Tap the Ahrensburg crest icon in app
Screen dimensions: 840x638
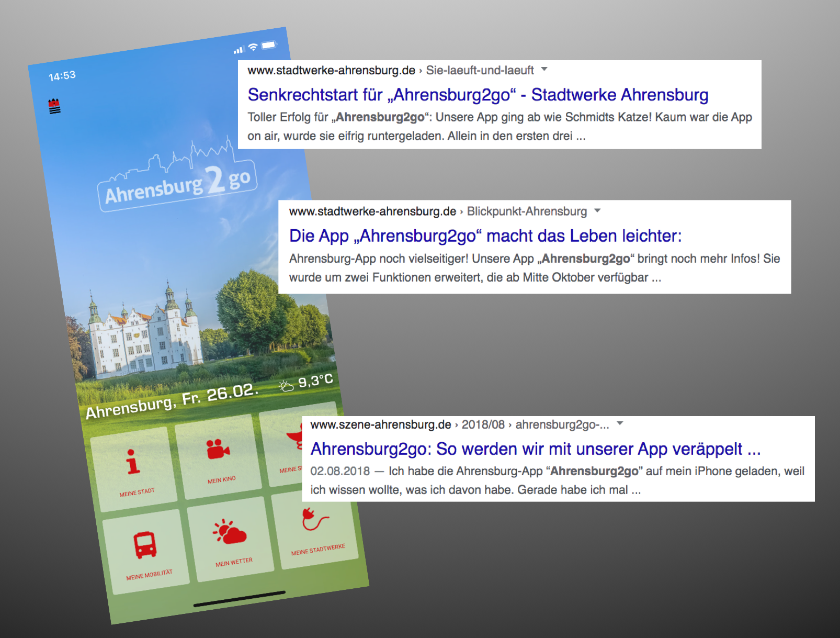tap(54, 106)
